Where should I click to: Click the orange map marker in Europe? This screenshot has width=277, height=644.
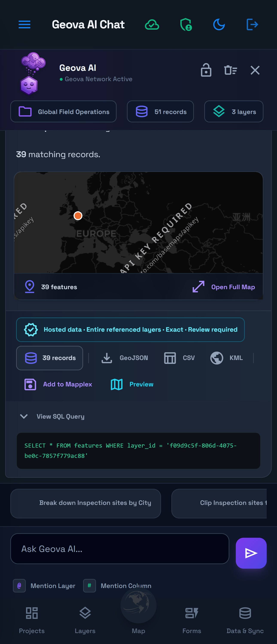click(x=78, y=216)
